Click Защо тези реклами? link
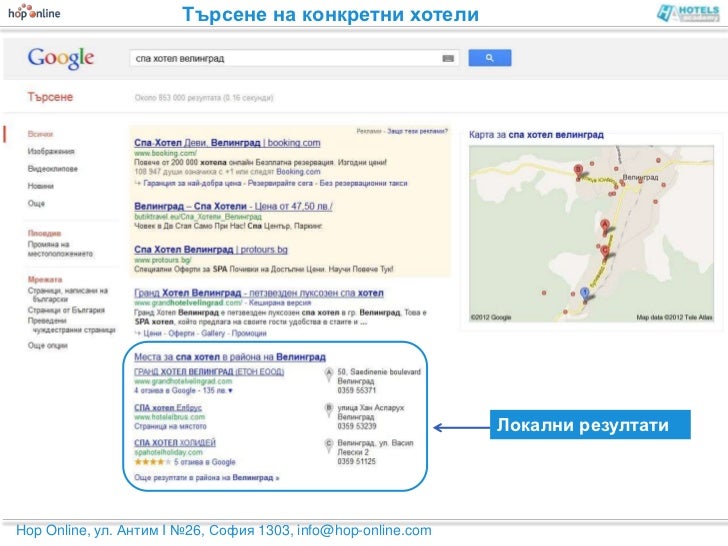The height and width of the screenshot is (546, 728). coord(417,131)
